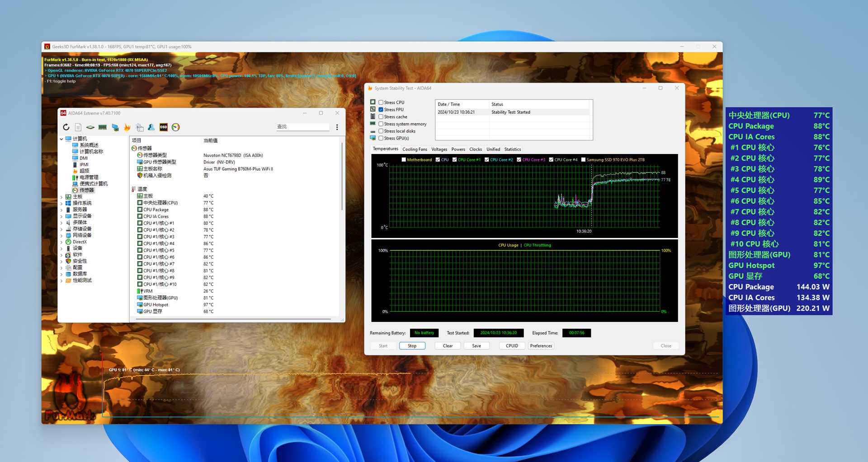Image resolution: width=868 pixels, height=462 pixels.
Task: Click the CPUID button
Action: pos(512,346)
